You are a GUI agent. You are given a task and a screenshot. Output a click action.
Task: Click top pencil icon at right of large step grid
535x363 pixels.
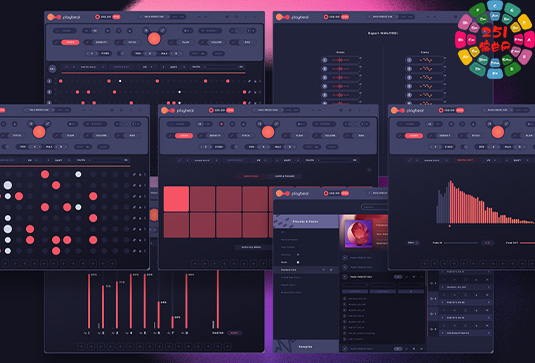134,174
